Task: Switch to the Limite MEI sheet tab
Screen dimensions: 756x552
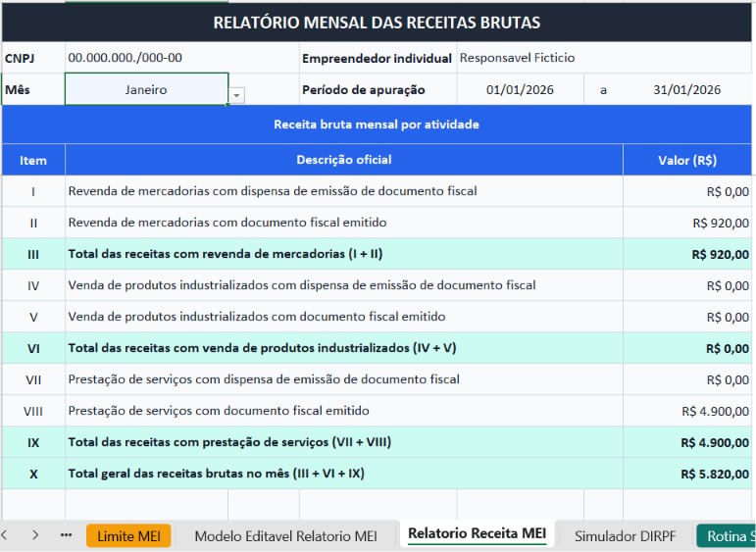Action: (x=128, y=535)
